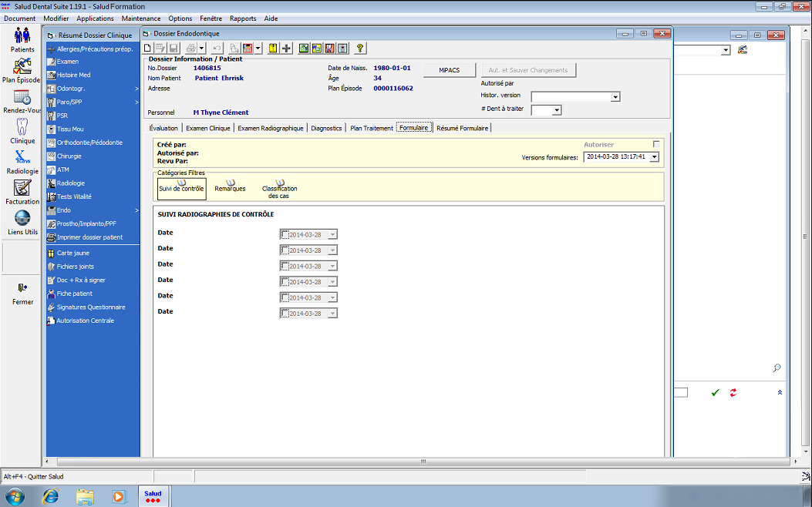Click the greyed save diskette toolbar icon

tap(174, 48)
